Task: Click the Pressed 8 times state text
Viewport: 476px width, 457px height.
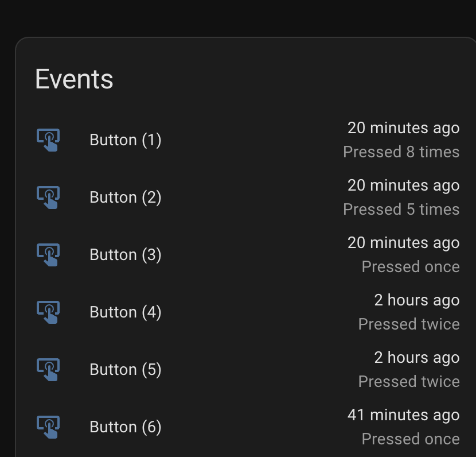Action: click(x=401, y=152)
